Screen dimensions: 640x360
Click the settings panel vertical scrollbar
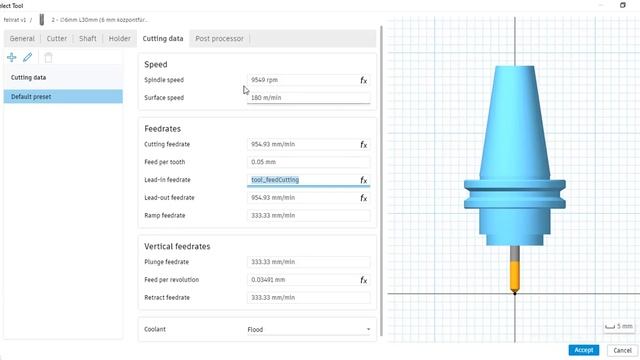381,180
